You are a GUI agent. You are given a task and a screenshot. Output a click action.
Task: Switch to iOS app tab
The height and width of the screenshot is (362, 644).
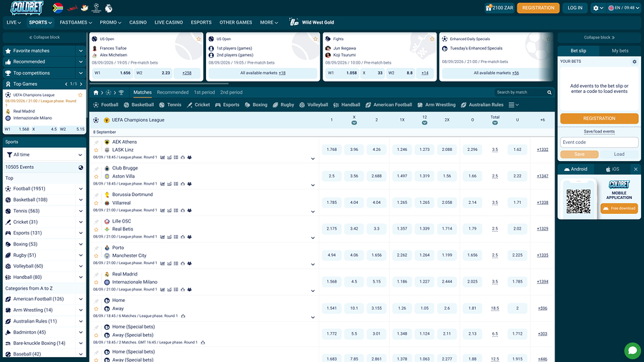pyautogui.click(x=613, y=169)
